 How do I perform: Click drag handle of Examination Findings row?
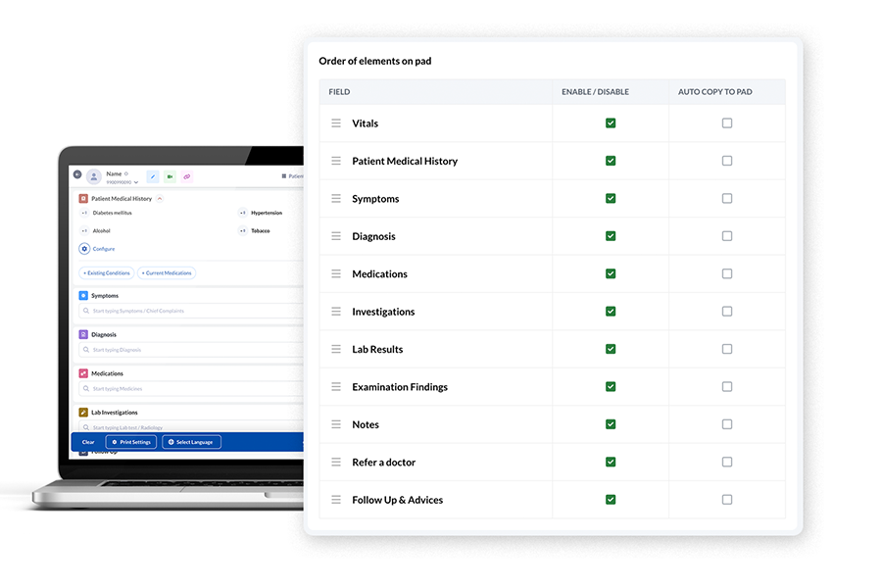point(336,387)
